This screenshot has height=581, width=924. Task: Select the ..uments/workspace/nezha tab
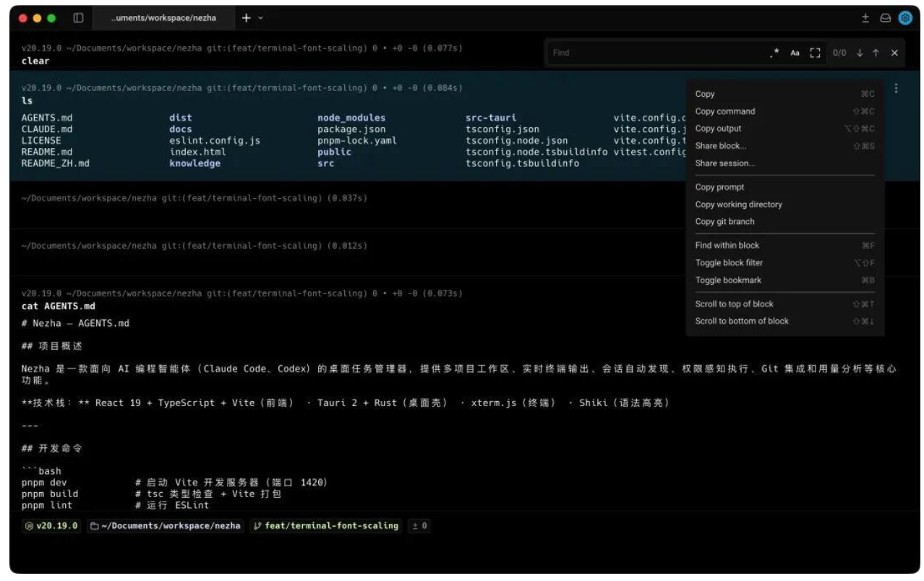tap(163, 18)
